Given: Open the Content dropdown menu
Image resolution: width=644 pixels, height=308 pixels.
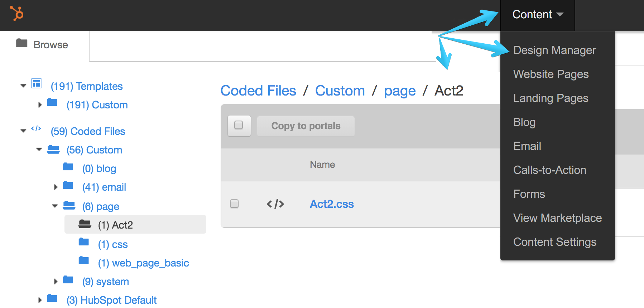Looking at the screenshot, I should click(538, 15).
